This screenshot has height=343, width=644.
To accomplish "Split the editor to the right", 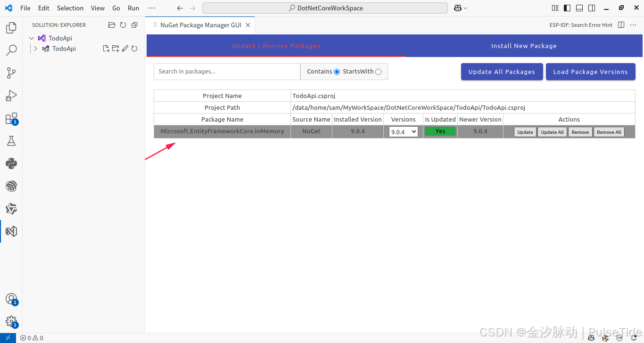I will coord(621,25).
